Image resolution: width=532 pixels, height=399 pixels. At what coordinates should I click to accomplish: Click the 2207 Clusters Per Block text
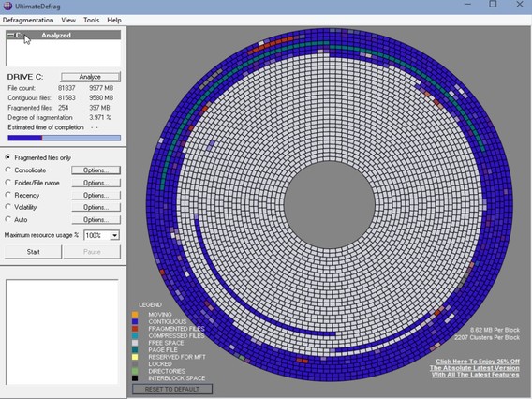click(x=487, y=337)
